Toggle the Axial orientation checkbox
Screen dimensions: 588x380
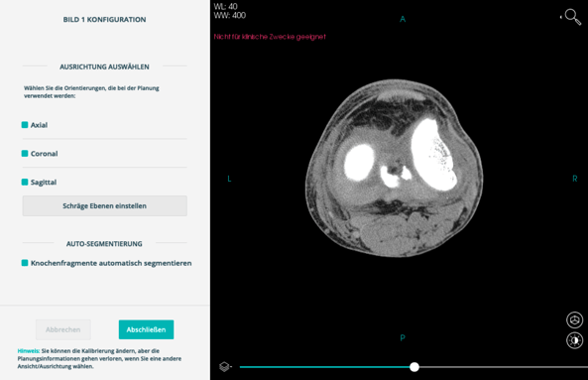[x=25, y=125]
